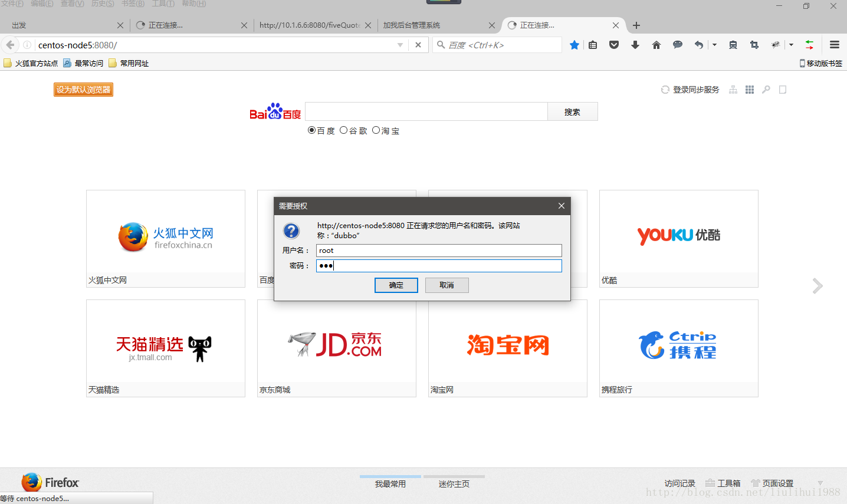The image size is (847, 504).
Task: Open 常用网址 bookmark folder
Action: coord(129,63)
